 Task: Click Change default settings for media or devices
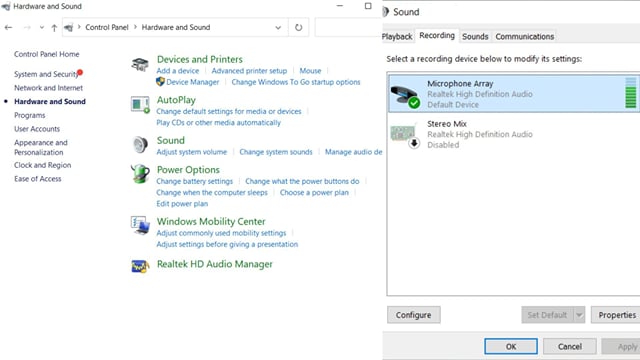click(229, 111)
